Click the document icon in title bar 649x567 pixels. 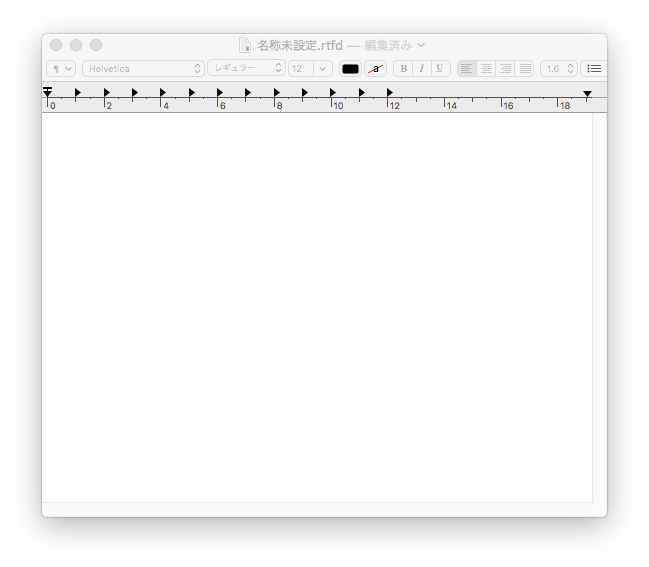point(245,45)
